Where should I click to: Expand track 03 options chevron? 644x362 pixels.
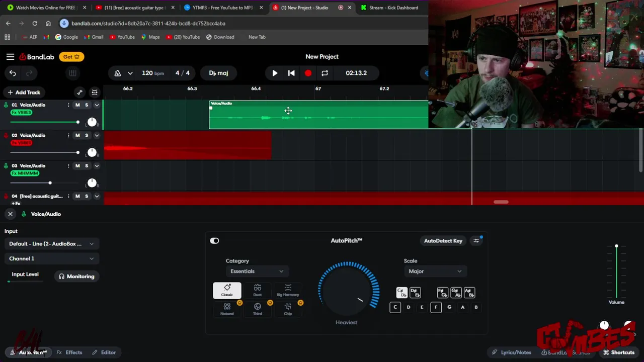tap(97, 166)
